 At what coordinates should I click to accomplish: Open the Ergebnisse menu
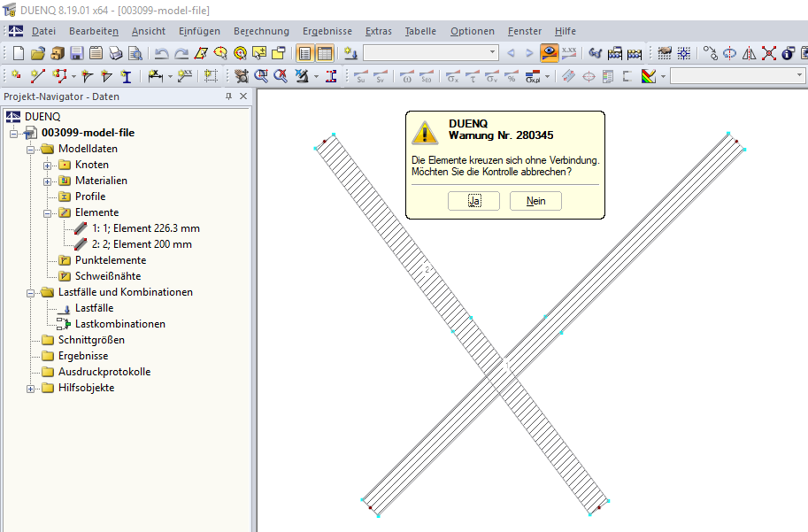click(x=327, y=31)
